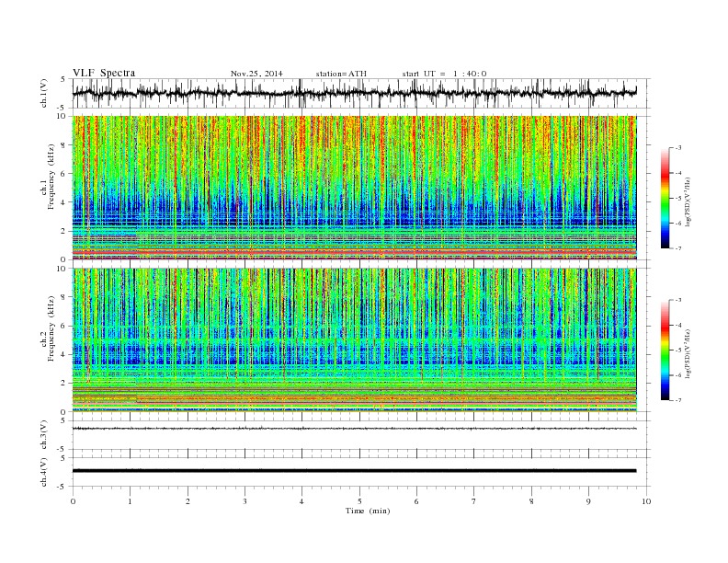This screenshot has height=563, width=728.
Task: Click the "9" tick on the time axis
Action: tap(588, 501)
